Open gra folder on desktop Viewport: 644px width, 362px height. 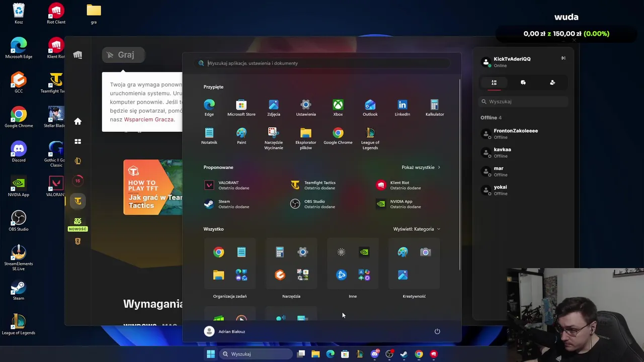click(94, 14)
